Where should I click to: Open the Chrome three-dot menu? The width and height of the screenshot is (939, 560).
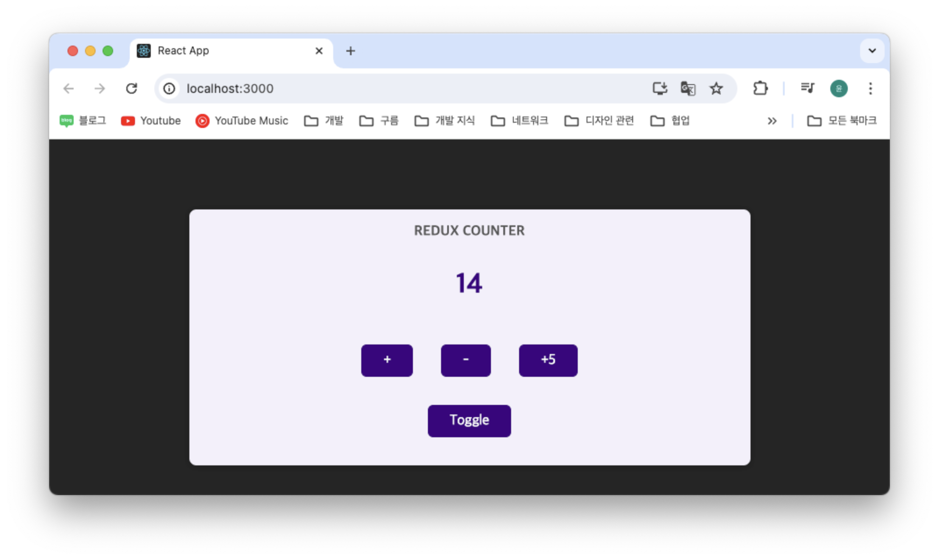point(871,89)
